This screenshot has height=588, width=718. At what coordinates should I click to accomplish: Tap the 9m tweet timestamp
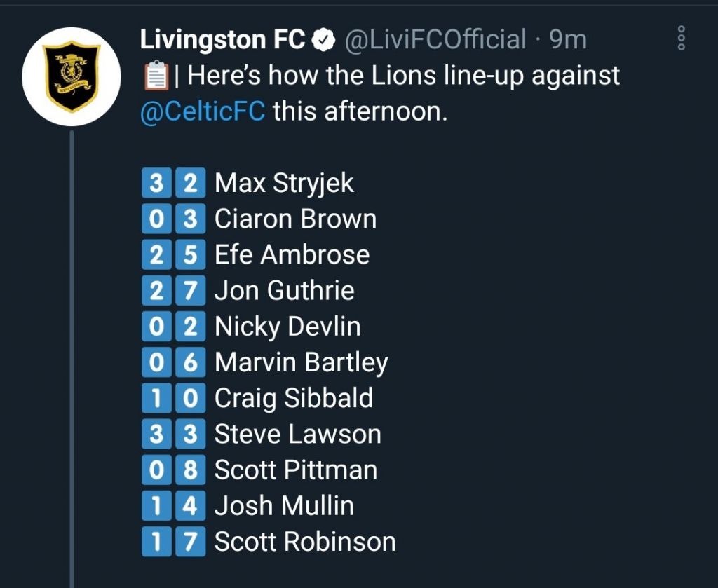click(568, 40)
